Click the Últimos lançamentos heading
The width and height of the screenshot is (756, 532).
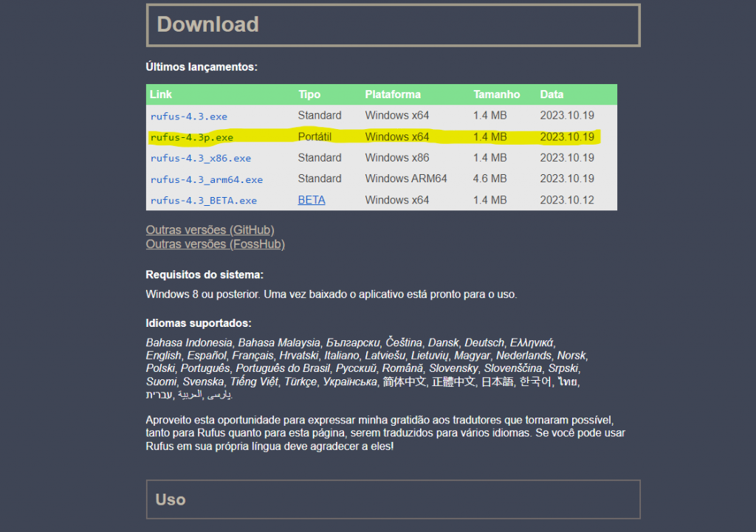(x=202, y=67)
